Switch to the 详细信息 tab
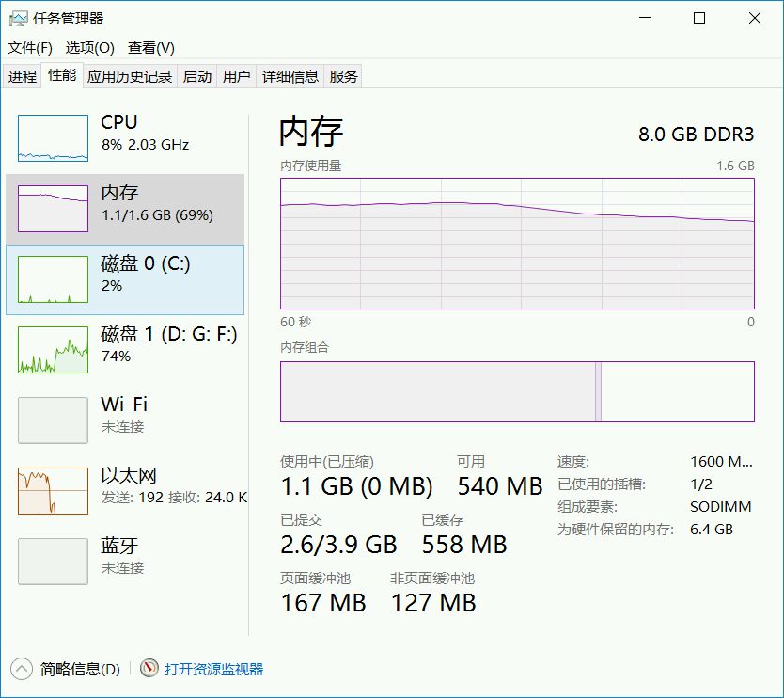Viewport: 784px width, 698px height. (290, 77)
